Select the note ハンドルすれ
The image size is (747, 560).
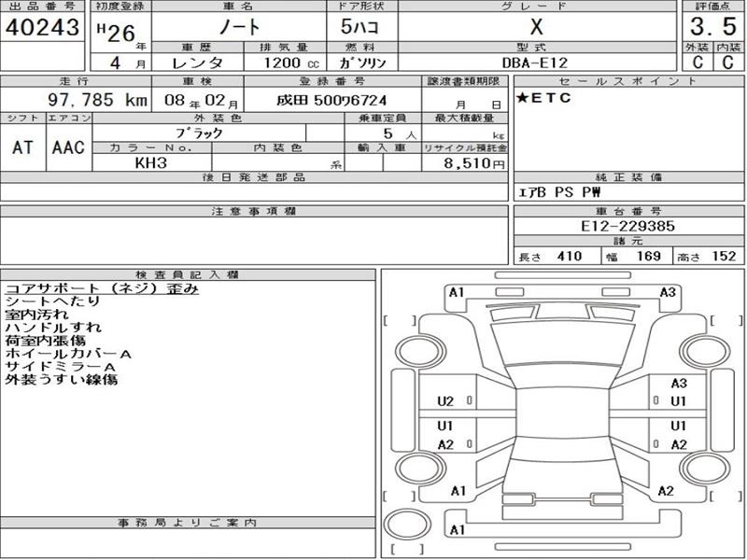[53, 328]
